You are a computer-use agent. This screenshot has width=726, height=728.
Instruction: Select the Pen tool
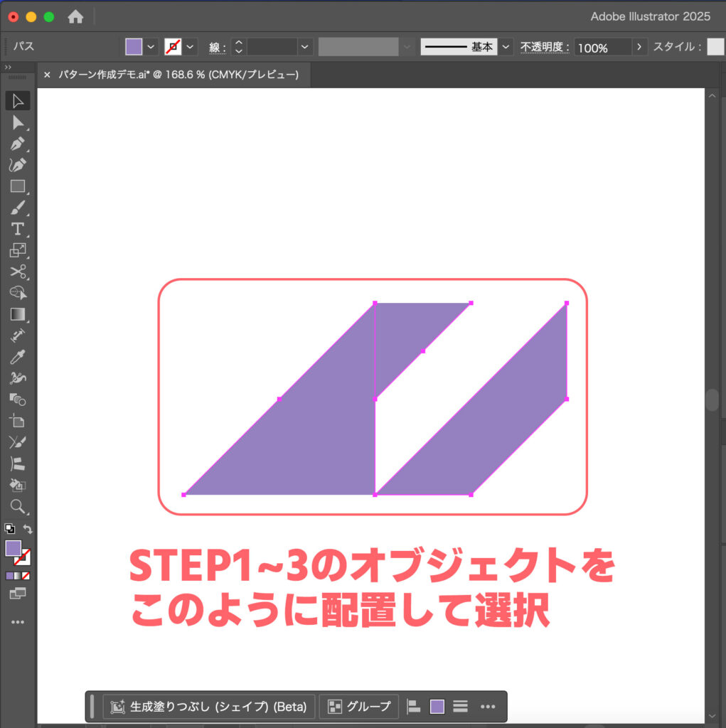coord(18,144)
